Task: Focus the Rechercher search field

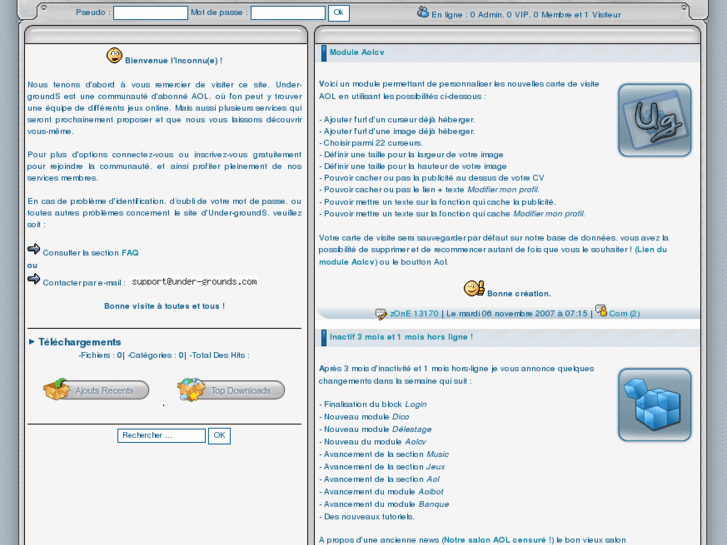Action: point(161,436)
